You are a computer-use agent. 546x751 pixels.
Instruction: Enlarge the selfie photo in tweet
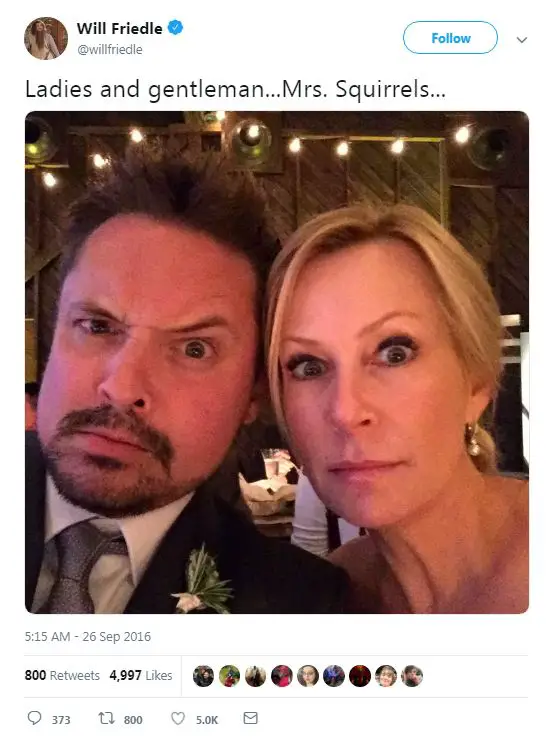tap(277, 362)
